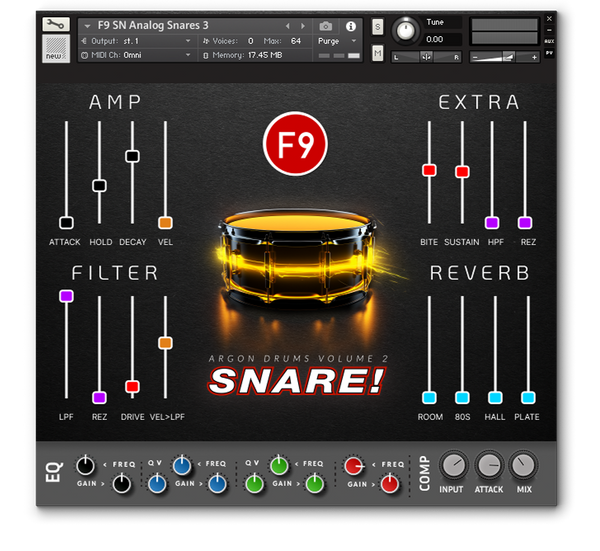Click the AMP Vel orange slider handle
600x551 pixels.
click(x=165, y=223)
